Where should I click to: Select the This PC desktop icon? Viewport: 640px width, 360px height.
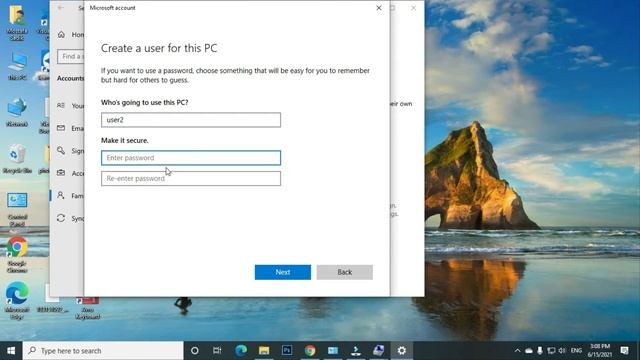(x=17, y=65)
